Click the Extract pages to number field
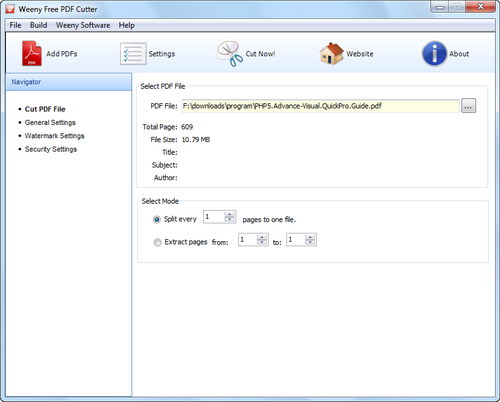 tap(296, 240)
